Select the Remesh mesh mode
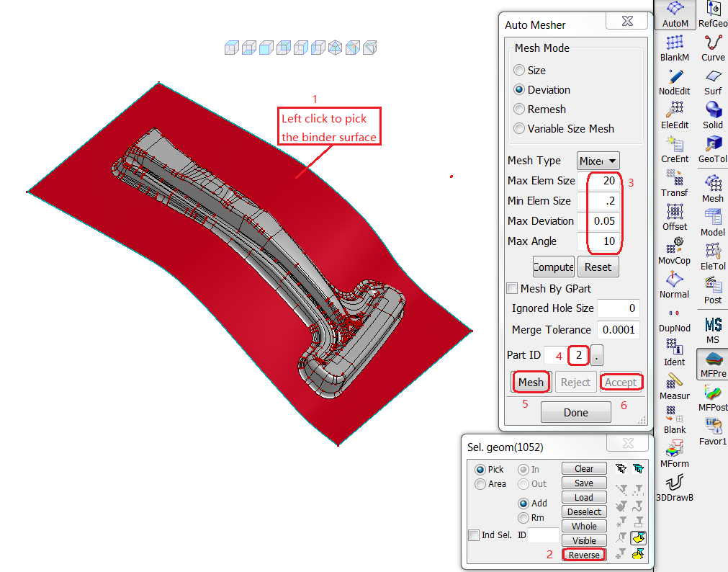Screen dimensions: 728x572 coord(539,110)
